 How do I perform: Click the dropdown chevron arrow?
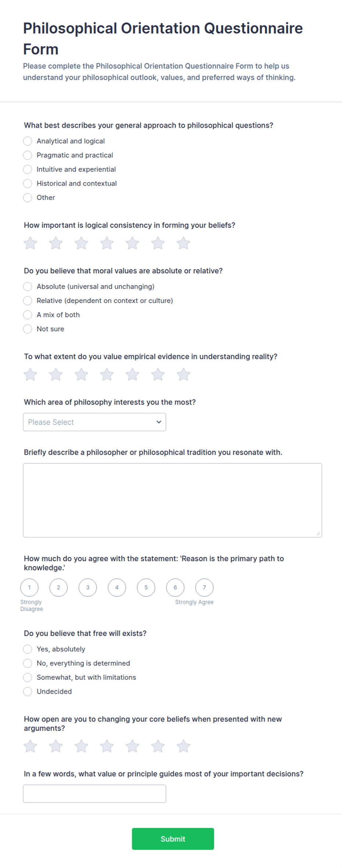159,422
